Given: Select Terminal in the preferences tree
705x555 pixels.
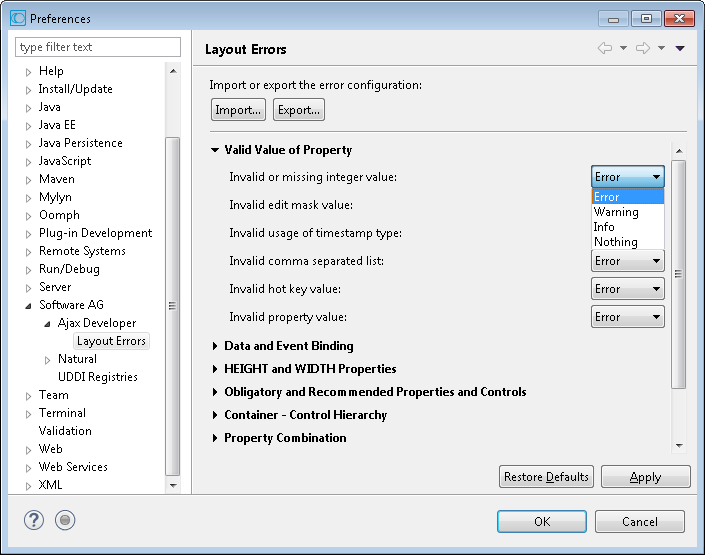Looking at the screenshot, I should [62, 413].
